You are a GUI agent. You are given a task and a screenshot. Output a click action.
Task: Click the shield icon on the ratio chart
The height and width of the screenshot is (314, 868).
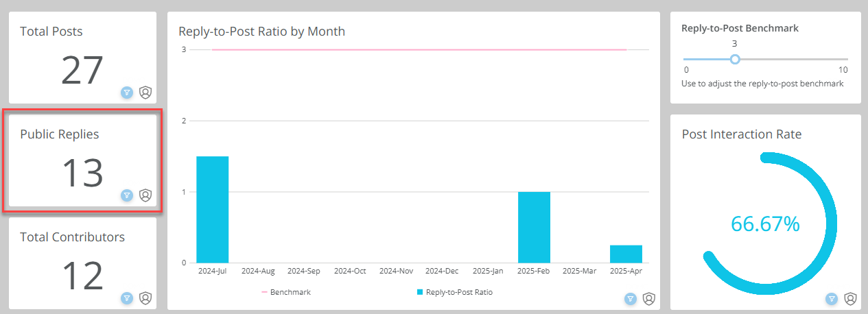648,299
